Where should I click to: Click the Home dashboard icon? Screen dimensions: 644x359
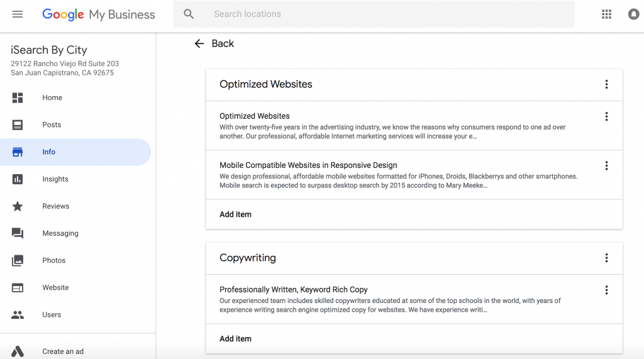point(17,97)
